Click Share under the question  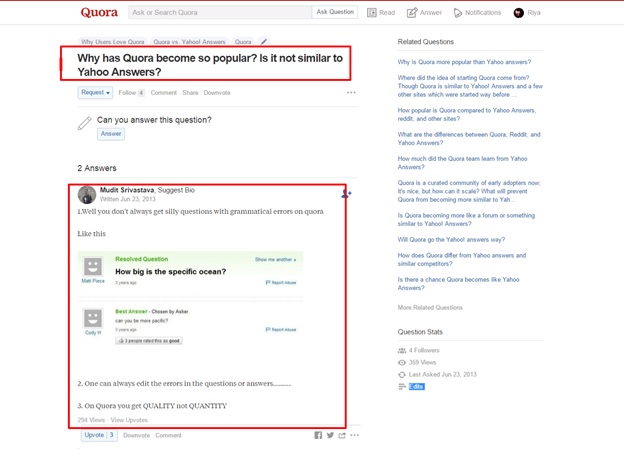pyautogui.click(x=190, y=93)
